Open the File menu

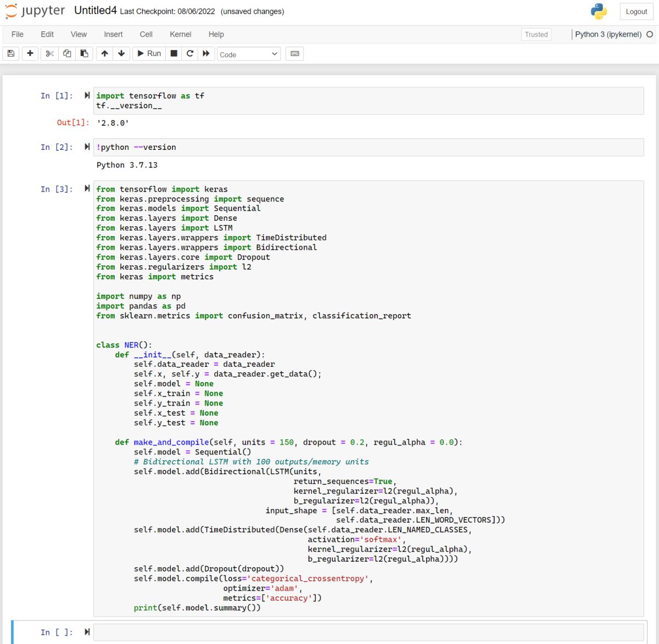pyautogui.click(x=18, y=34)
